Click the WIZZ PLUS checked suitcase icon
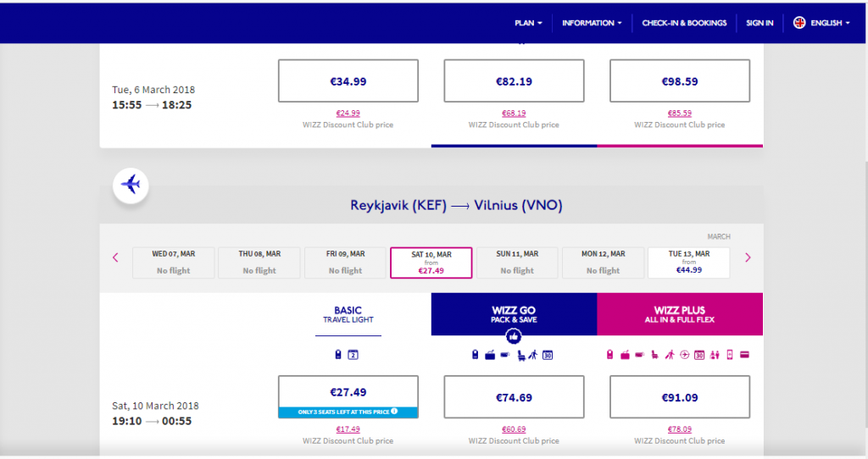 click(625, 355)
